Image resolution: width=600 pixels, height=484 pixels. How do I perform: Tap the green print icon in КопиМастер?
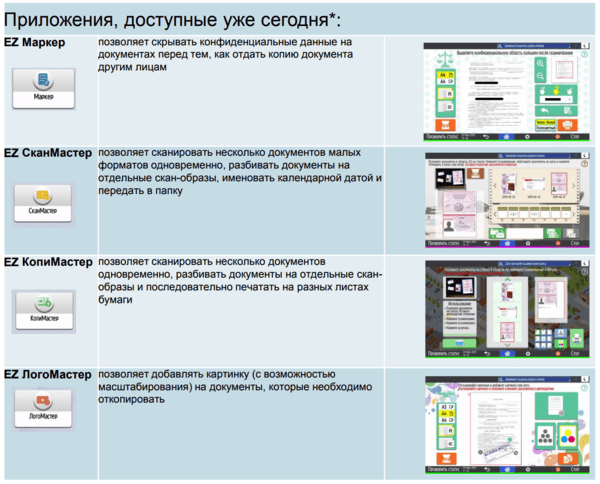(x=577, y=339)
